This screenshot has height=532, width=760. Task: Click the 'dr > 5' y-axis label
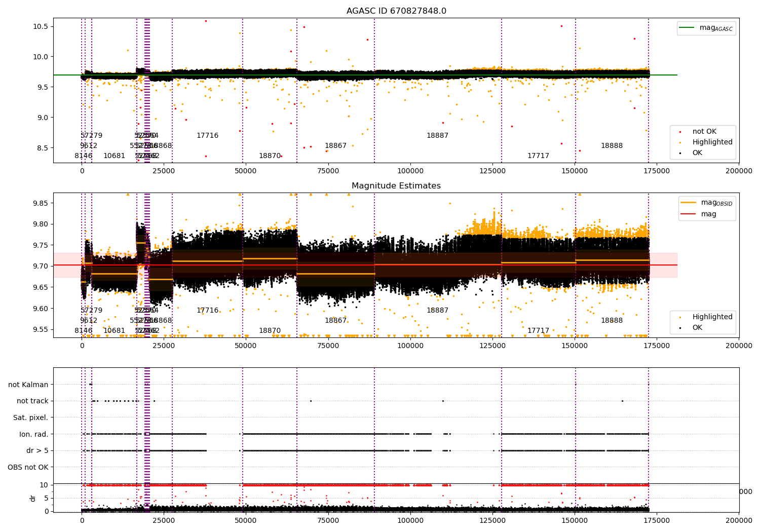(37, 450)
